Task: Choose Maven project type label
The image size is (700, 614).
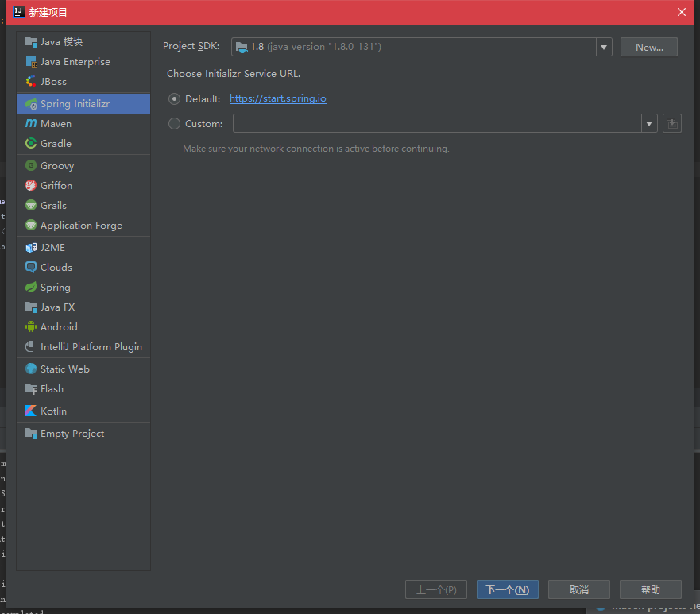Action: pos(56,124)
